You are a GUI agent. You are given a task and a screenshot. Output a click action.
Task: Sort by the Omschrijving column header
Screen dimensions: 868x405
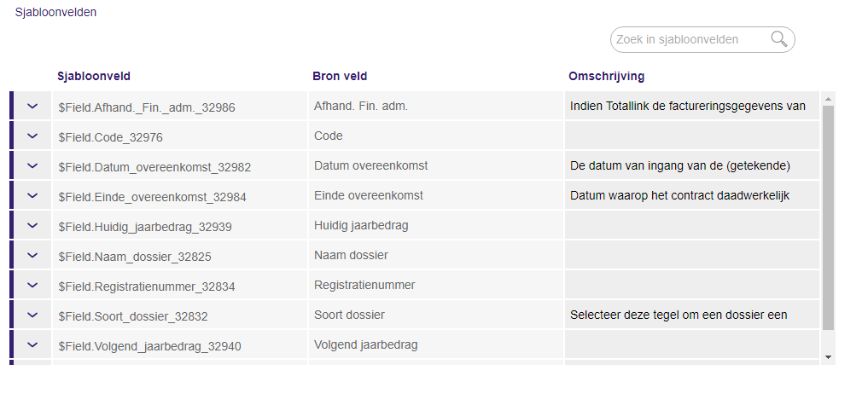(606, 77)
